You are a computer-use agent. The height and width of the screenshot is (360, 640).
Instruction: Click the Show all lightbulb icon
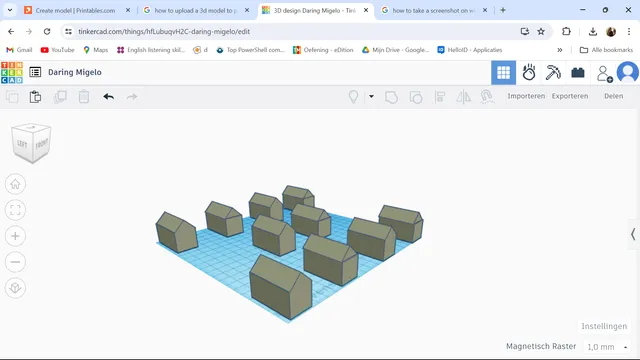(x=353, y=97)
